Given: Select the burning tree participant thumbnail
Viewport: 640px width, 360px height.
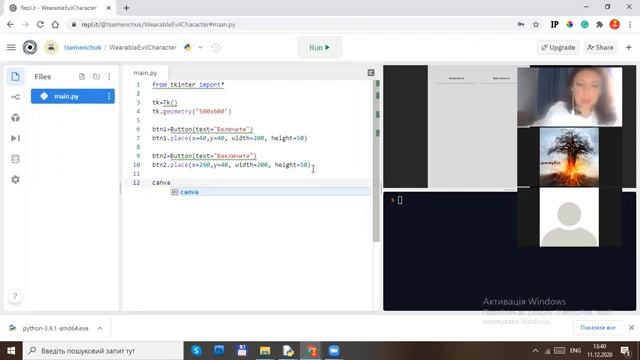Looking at the screenshot, I should [x=569, y=157].
